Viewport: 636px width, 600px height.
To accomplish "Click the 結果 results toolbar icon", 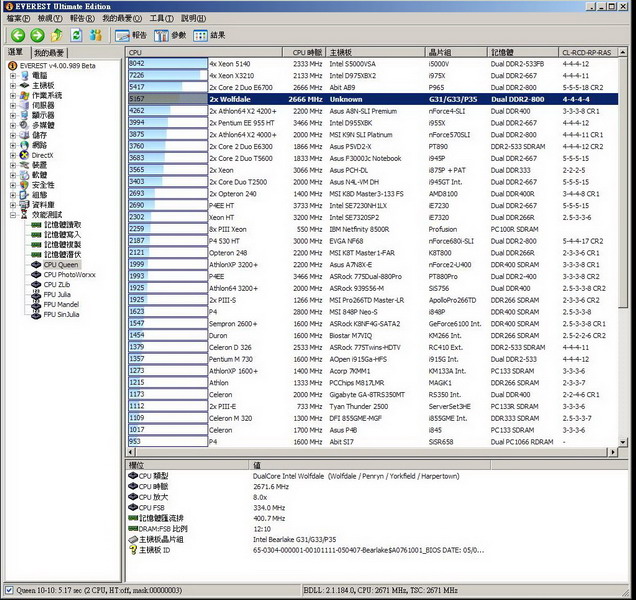I will pos(209,36).
